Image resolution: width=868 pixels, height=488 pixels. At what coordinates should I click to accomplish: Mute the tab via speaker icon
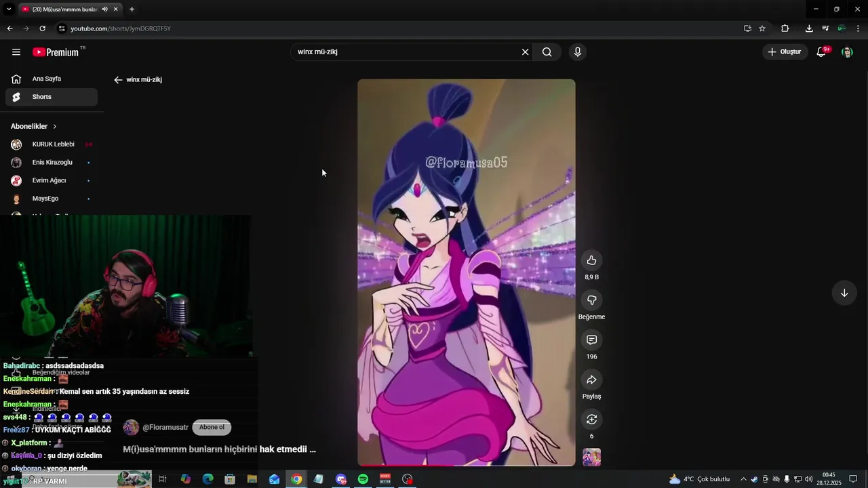click(104, 9)
